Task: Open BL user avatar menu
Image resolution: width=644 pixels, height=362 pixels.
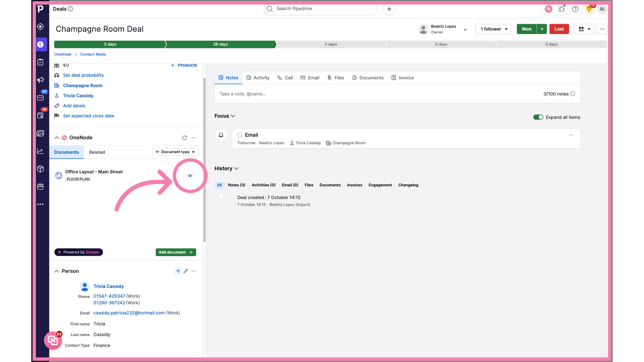Action: tap(602, 9)
